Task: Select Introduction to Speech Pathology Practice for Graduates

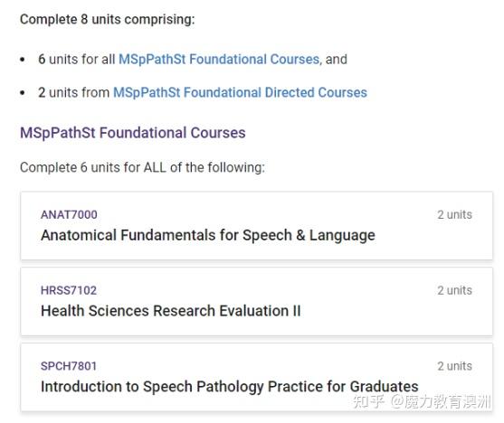Action: click(x=230, y=387)
